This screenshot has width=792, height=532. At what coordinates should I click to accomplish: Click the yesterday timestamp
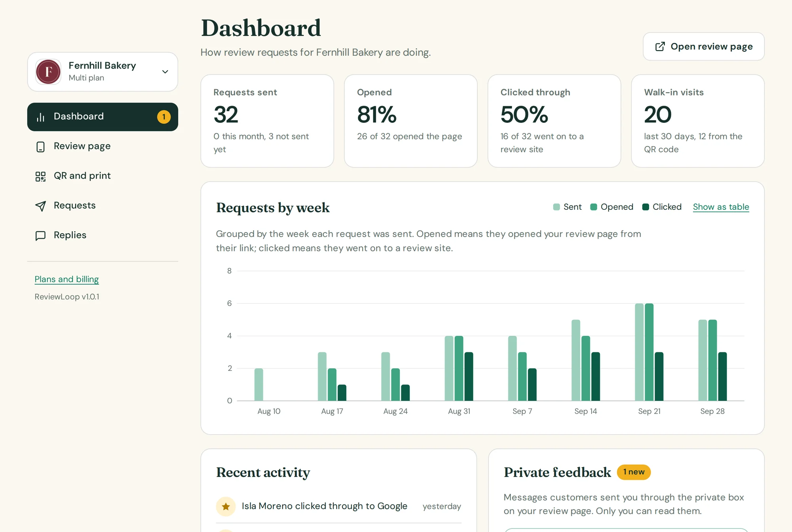(x=442, y=507)
